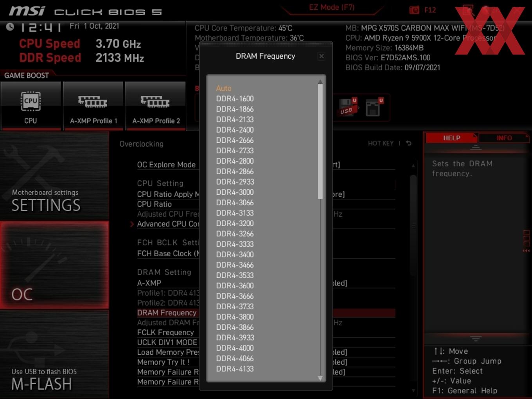Click scroll-down arrow in DRAM Frequency list
Image resolution: width=532 pixels, height=399 pixels.
point(320,378)
